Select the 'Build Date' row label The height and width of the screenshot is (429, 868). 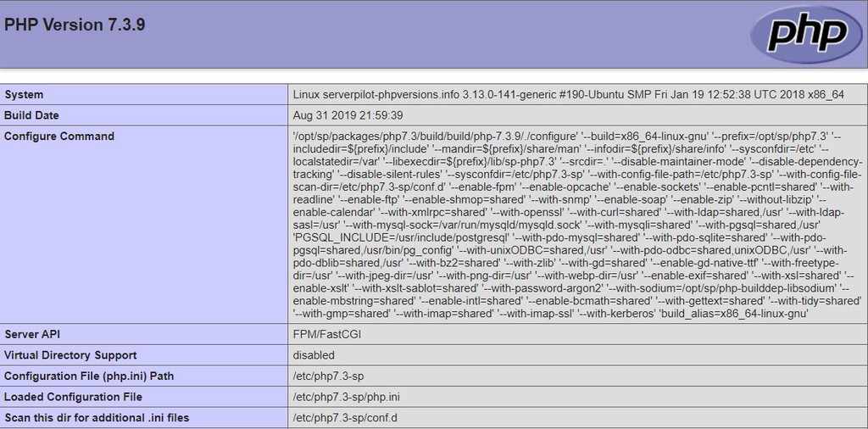(31, 115)
